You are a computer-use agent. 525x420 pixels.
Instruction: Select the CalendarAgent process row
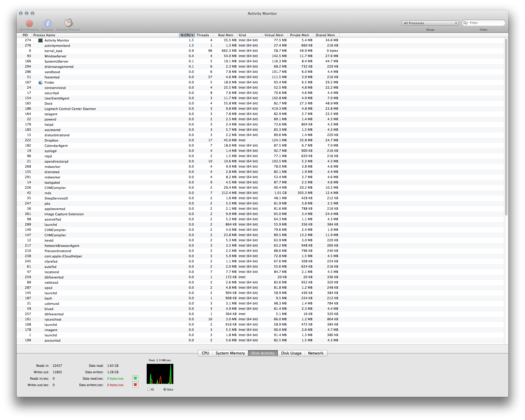pyautogui.click(x=261, y=146)
